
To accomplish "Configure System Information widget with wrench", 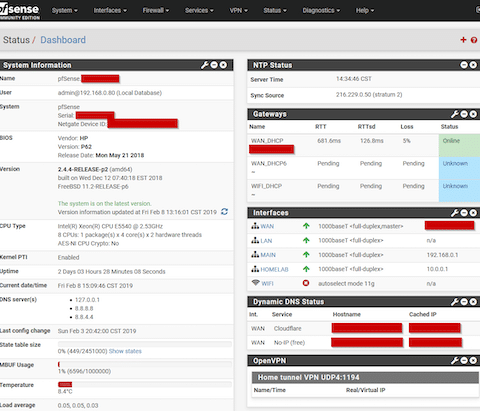I will (204, 65).
